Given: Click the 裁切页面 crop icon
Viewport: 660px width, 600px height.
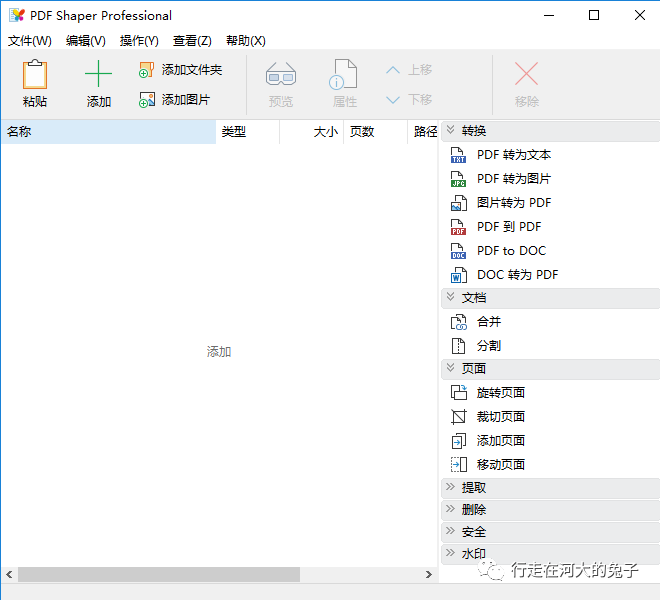Looking at the screenshot, I should click(x=458, y=416).
